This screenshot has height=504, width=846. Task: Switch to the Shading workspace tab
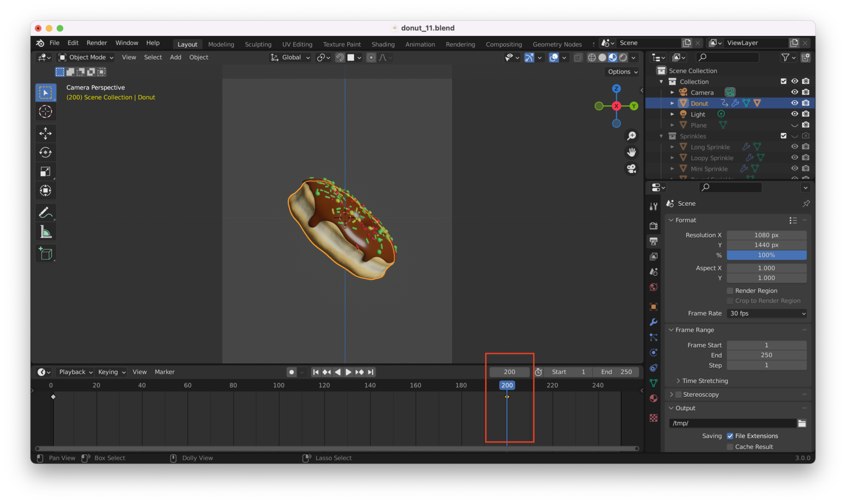point(383,44)
